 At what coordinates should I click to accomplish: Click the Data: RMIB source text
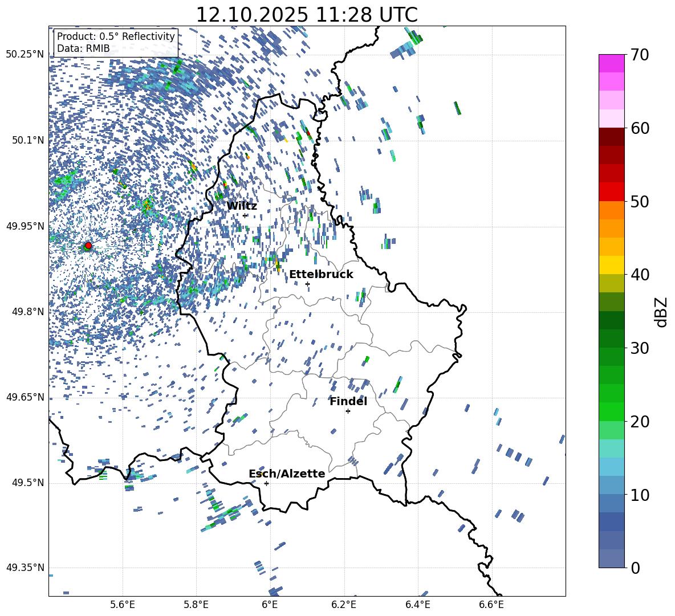(x=83, y=48)
